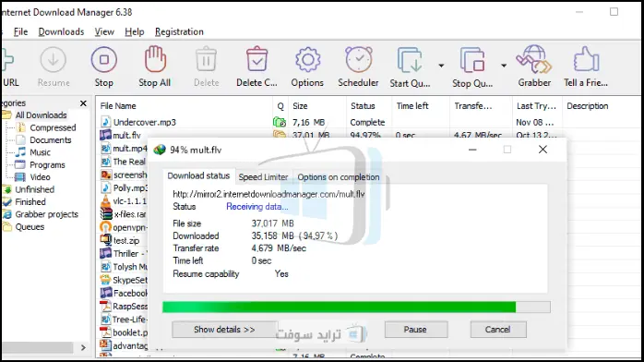Select Grabber projects category
This screenshot has width=644, height=362.
click(46, 214)
